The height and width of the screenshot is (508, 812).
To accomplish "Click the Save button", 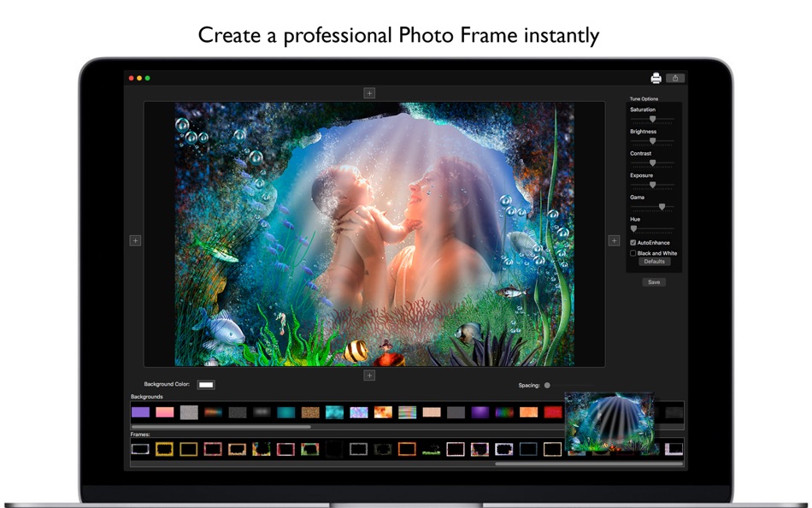I will point(654,282).
